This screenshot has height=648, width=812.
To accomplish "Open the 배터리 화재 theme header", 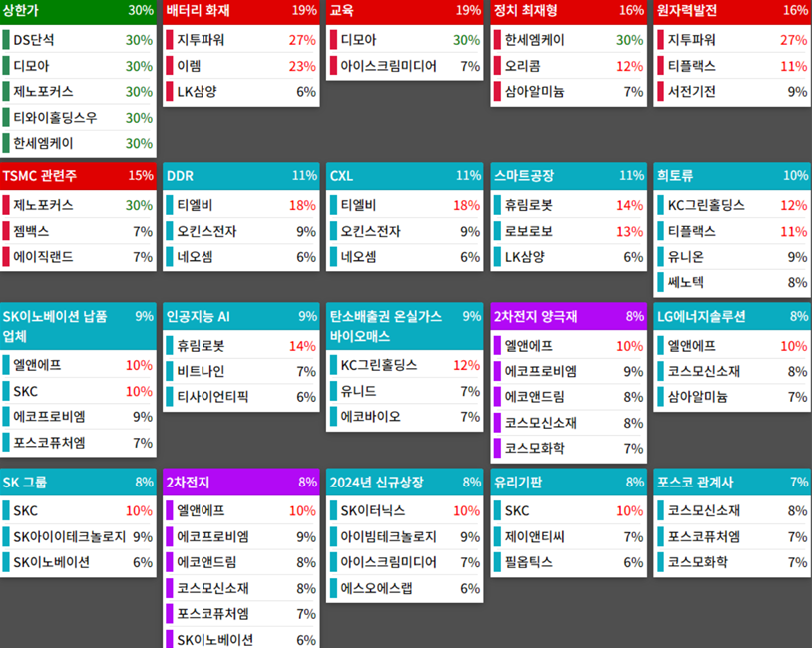I will tap(241, 11).
